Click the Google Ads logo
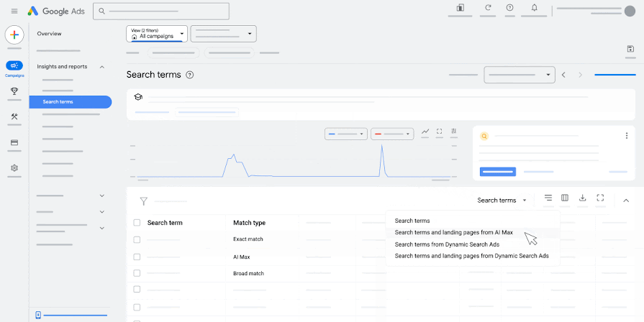Image resolution: width=644 pixels, height=322 pixels. (x=56, y=11)
